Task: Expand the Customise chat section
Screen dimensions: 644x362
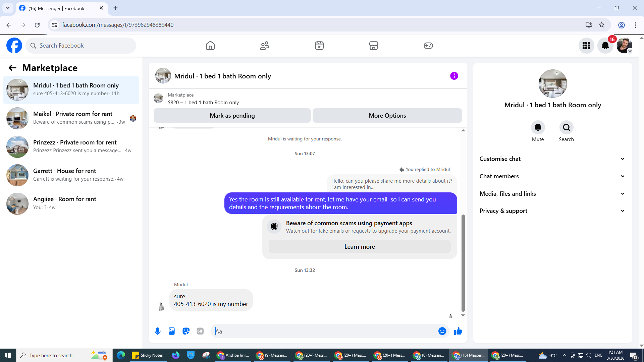Action: [552, 159]
